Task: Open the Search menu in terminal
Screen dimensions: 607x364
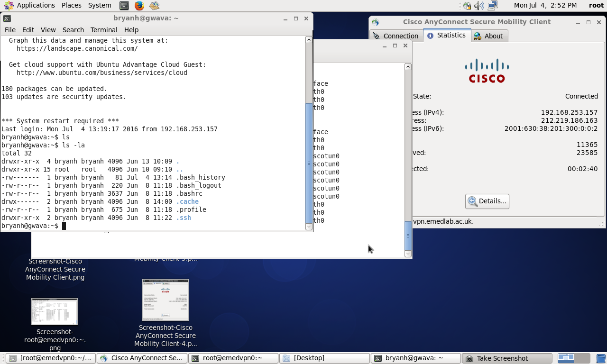Action: pos(73,29)
